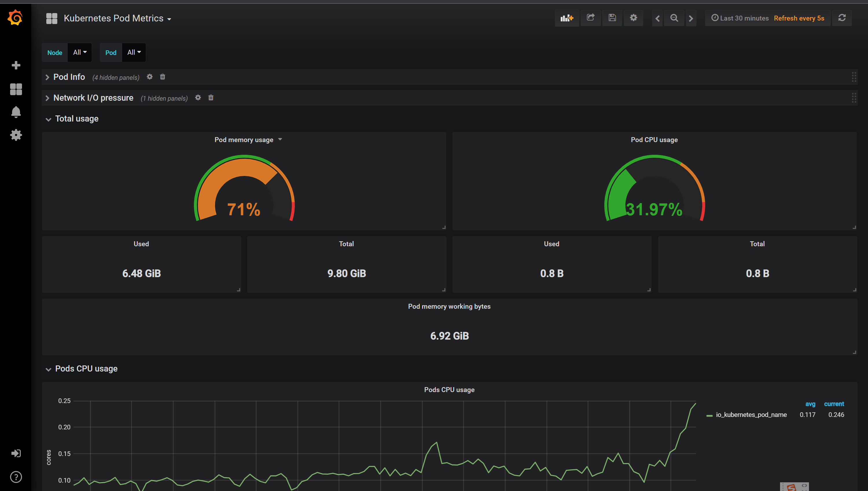This screenshot has width=868, height=491.
Task: Click the 31.97% CPU usage gauge
Action: pos(654,187)
